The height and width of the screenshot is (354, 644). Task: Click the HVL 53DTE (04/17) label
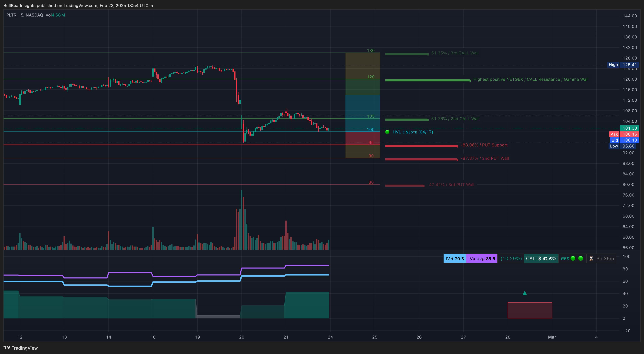pos(413,132)
